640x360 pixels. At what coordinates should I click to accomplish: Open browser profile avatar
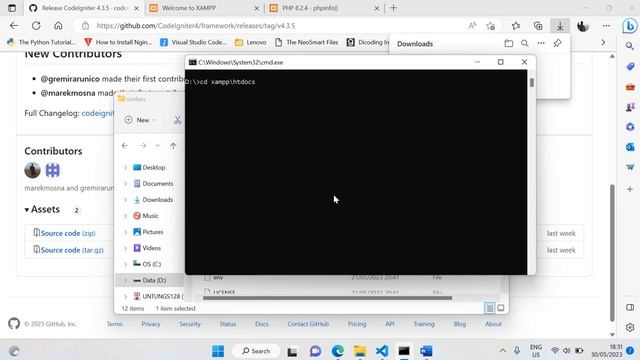click(x=583, y=26)
